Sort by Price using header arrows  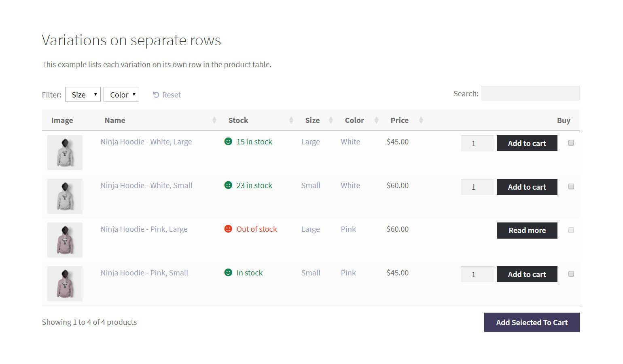point(421,120)
